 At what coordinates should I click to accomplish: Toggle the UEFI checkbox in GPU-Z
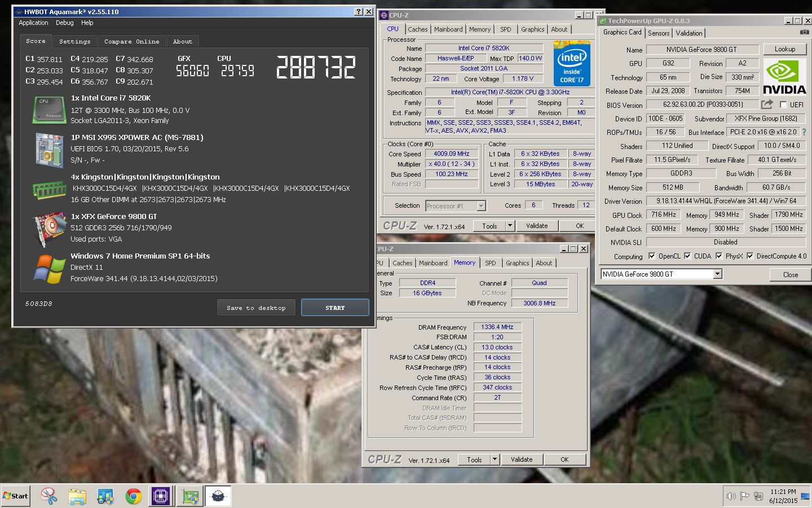(783, 104)
